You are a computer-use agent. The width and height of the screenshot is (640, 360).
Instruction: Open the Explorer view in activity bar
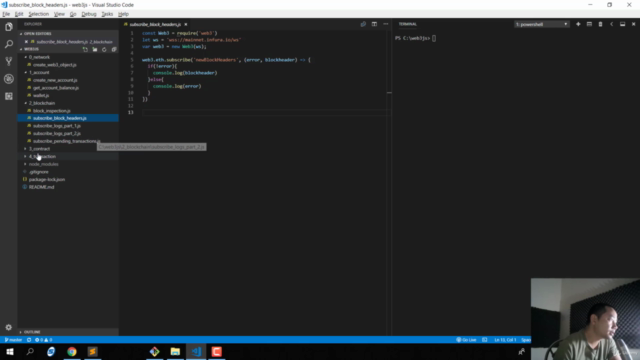tap(9, 27)
